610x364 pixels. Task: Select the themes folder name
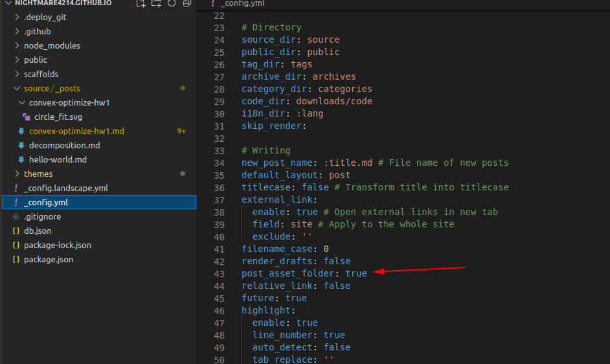pos(38,174)
